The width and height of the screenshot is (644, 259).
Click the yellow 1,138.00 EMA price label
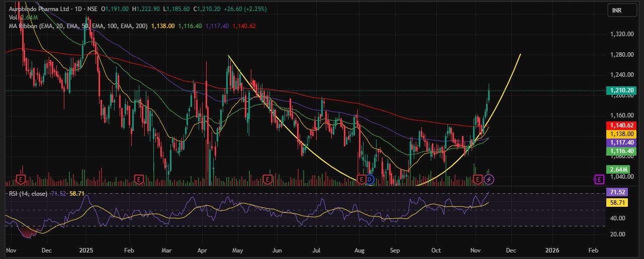pos(622,134)
